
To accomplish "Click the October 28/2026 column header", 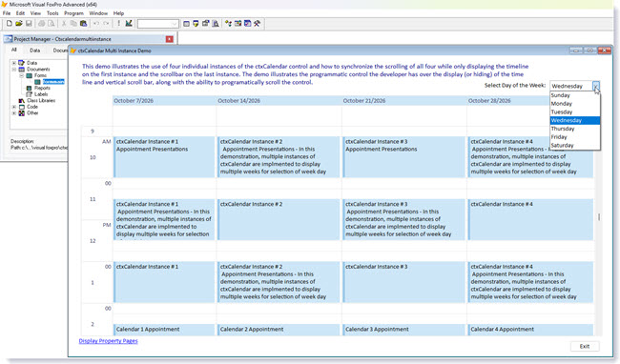I will 508,101.
